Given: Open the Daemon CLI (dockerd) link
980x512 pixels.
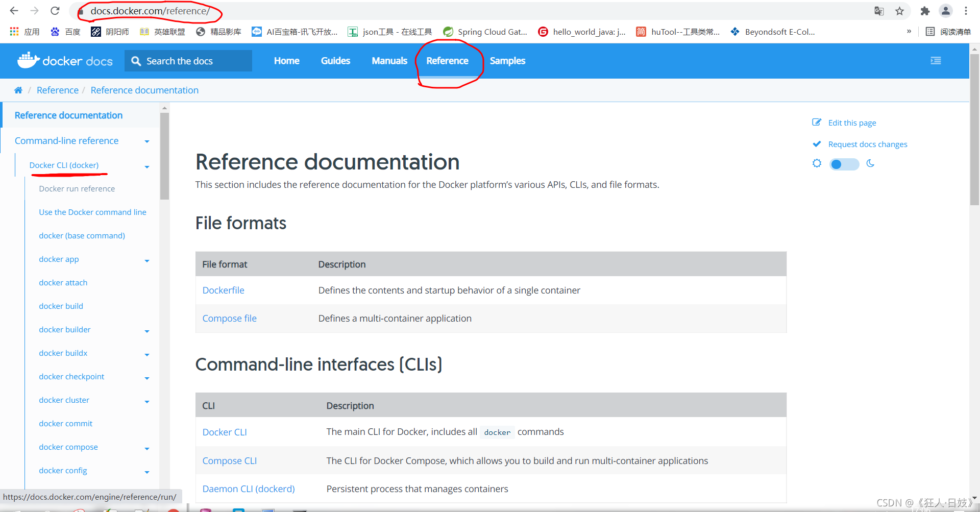Looking at the screenshot, I should click(249, 489).
